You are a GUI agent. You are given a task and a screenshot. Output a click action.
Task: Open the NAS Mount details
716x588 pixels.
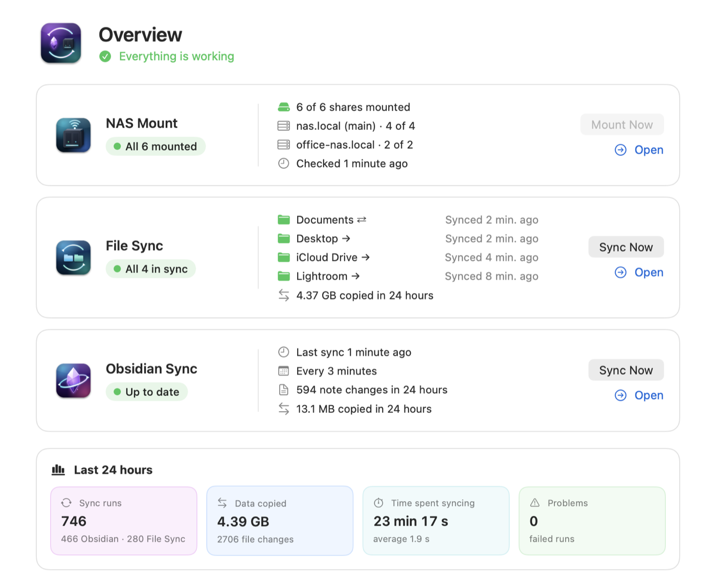tap(639, 150)
